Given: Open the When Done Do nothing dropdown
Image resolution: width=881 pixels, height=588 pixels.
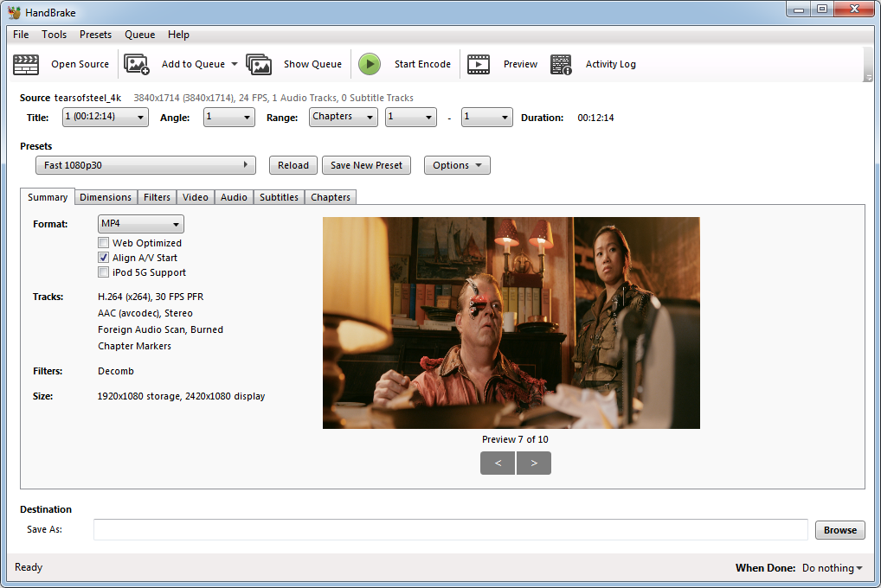Looking at the screenshot, I should click(x=833, y=568).
